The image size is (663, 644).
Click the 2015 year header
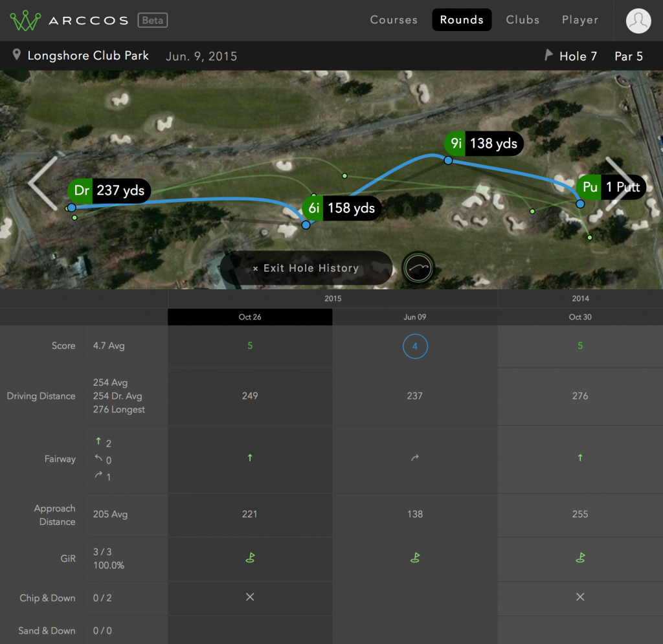pyautogui.click(x=333, y=298)
